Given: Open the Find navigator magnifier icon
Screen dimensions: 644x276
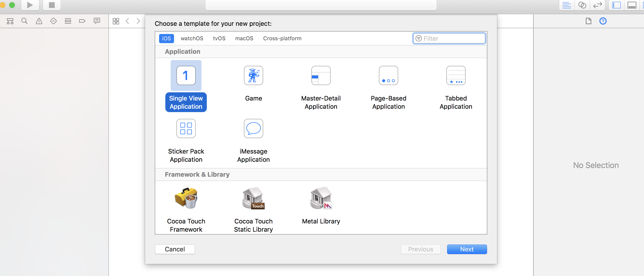Looking at the screenshot, I should (x=24, y=21).
